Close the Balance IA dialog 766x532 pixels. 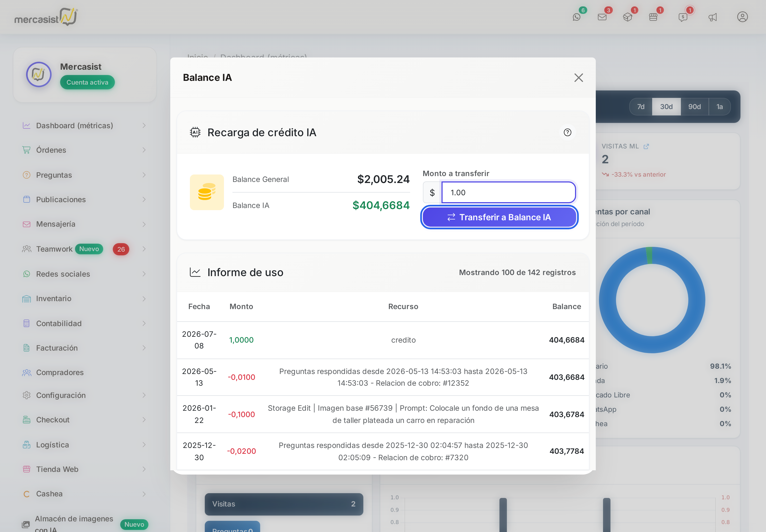pyautogui.click(x=578, y=78)
